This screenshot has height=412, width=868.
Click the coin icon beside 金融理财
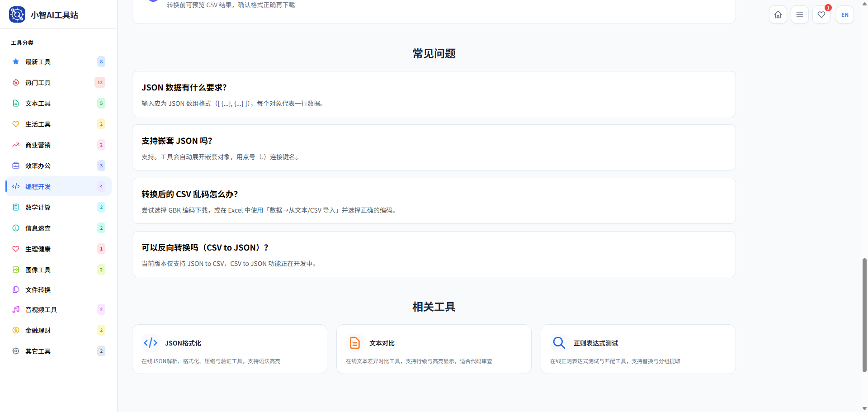click(16, 330)
